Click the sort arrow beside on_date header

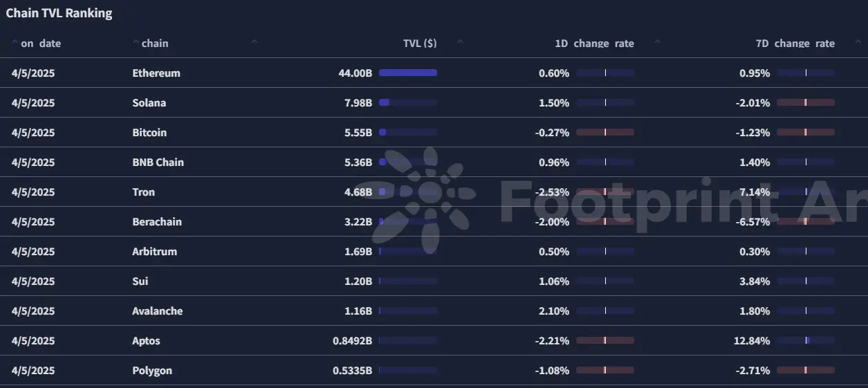coord(15,43)
